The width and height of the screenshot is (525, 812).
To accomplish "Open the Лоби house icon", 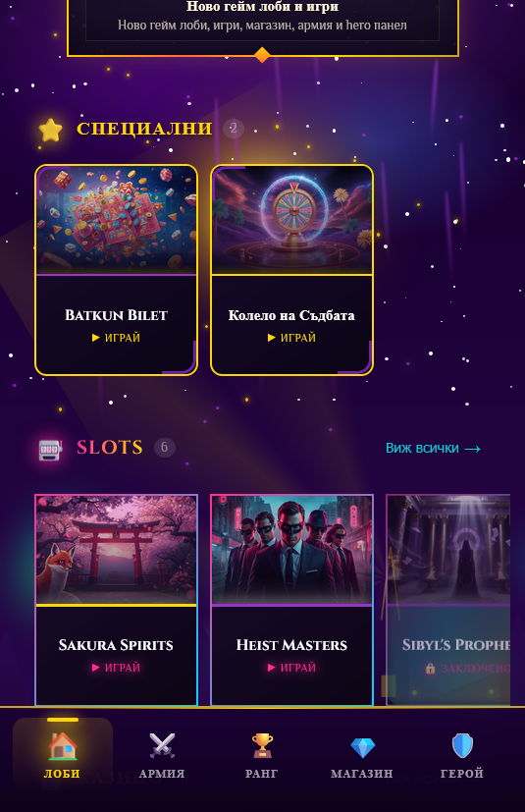I will pyautogui.click(x=63, y=746).
